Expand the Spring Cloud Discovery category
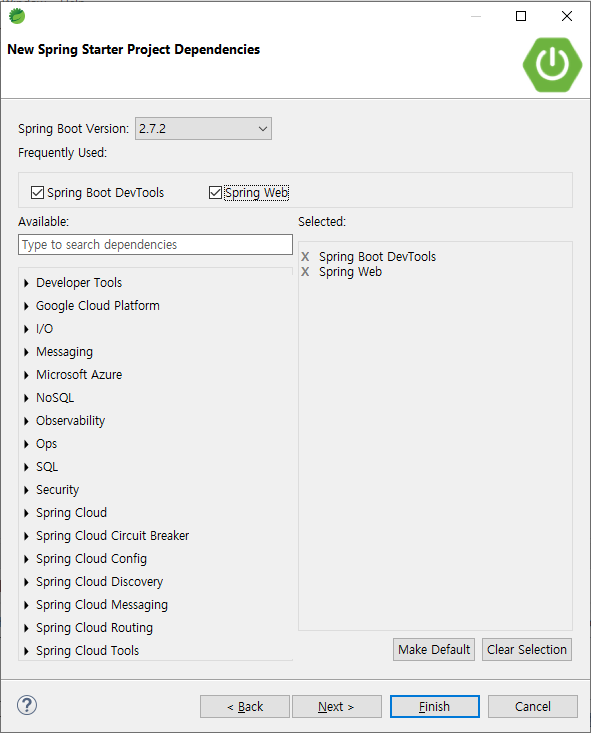The height and width of the screenshot is (733, 591). (x=26, y=582)
